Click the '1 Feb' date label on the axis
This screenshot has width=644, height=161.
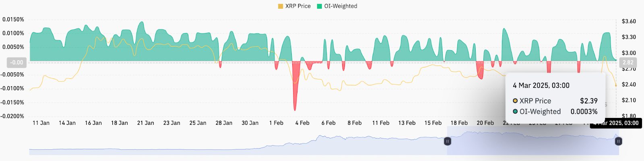[276, 123]
